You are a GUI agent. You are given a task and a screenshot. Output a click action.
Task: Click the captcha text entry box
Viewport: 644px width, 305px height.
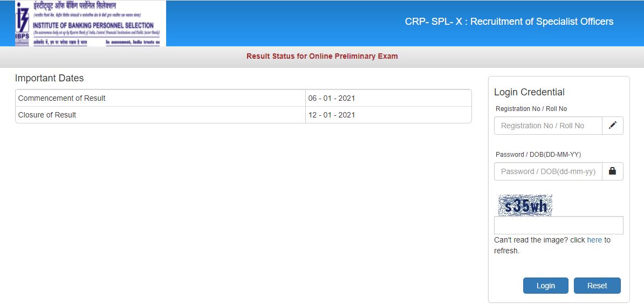tap(559, 225)
